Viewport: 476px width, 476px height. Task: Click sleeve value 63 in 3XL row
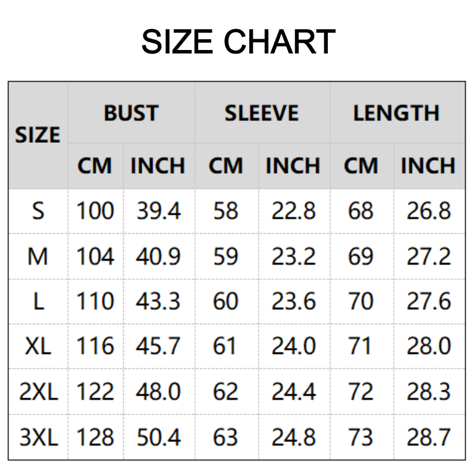[x=226, y=437]
